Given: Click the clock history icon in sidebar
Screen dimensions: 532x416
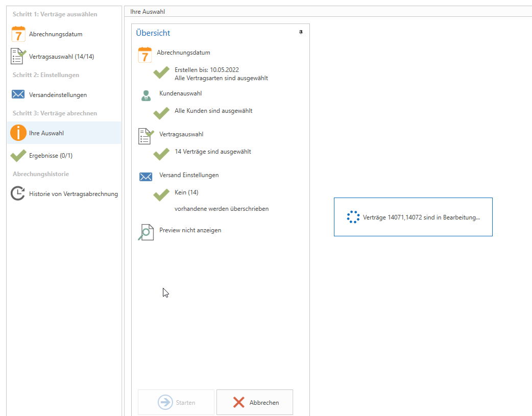Looking at the screenshot, I should pyautogui.click(x=18, y=193).
